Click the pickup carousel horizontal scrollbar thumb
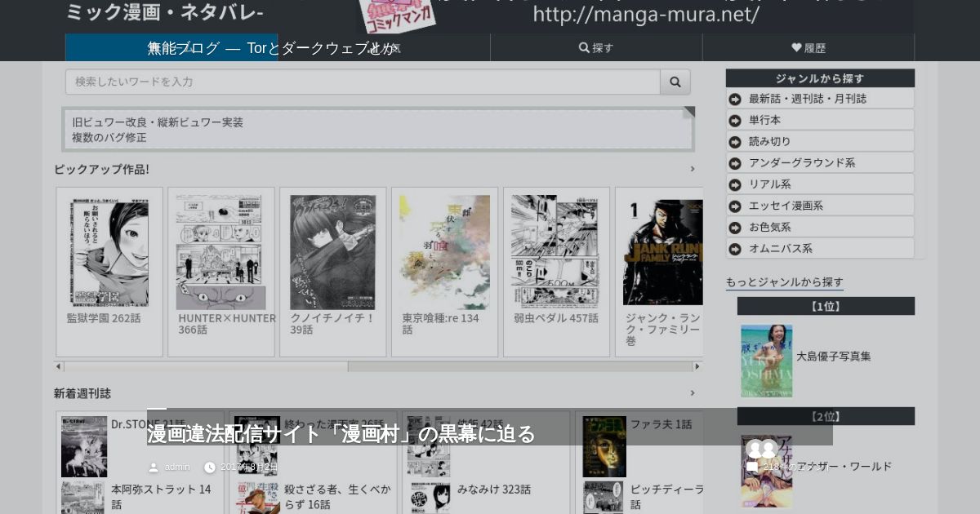Image resolution: width=980 pixels, height=514 pixels. [x=206, y=366]
